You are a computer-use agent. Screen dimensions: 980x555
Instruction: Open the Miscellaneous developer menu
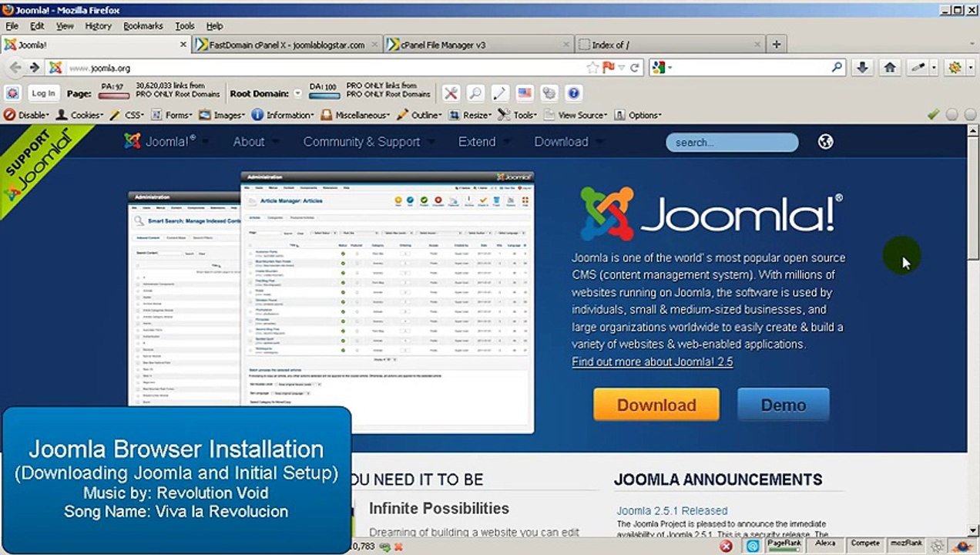355,115
